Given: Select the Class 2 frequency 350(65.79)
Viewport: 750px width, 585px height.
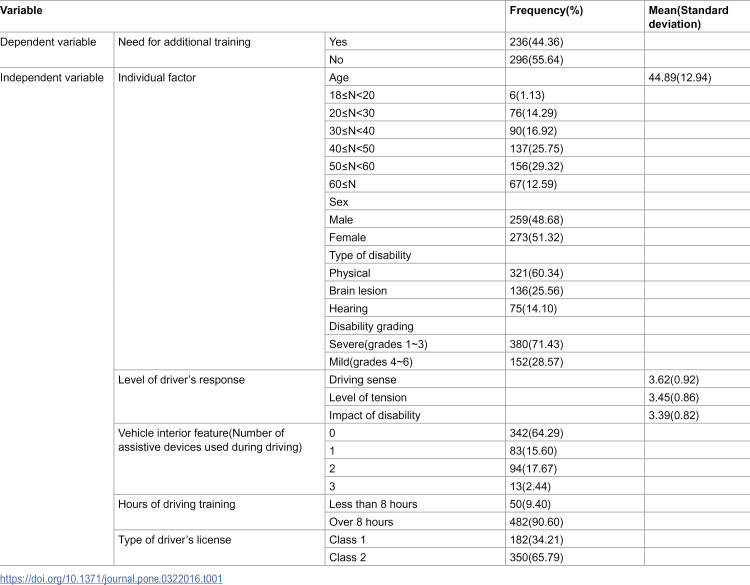Looking at the screenshot, I should point(536,557).
